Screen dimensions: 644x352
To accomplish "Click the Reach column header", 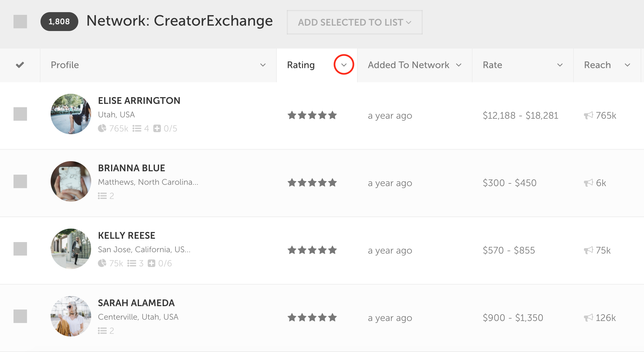I will 597,65.
